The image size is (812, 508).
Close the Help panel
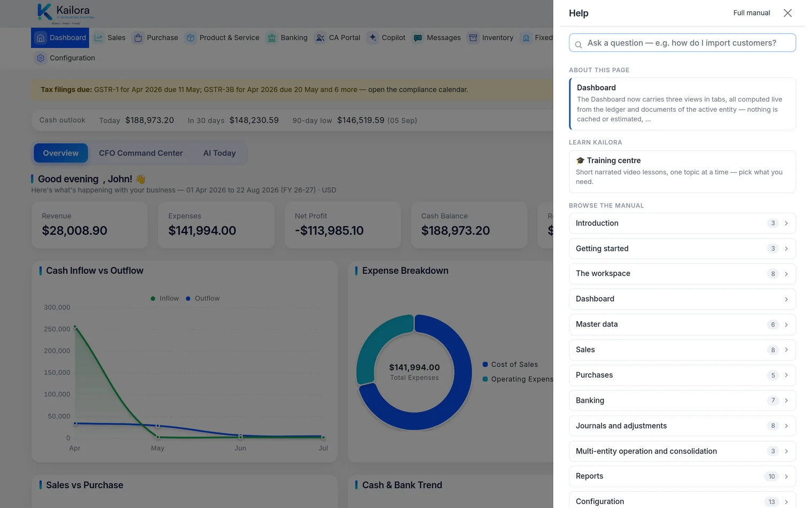coord(787,13)
